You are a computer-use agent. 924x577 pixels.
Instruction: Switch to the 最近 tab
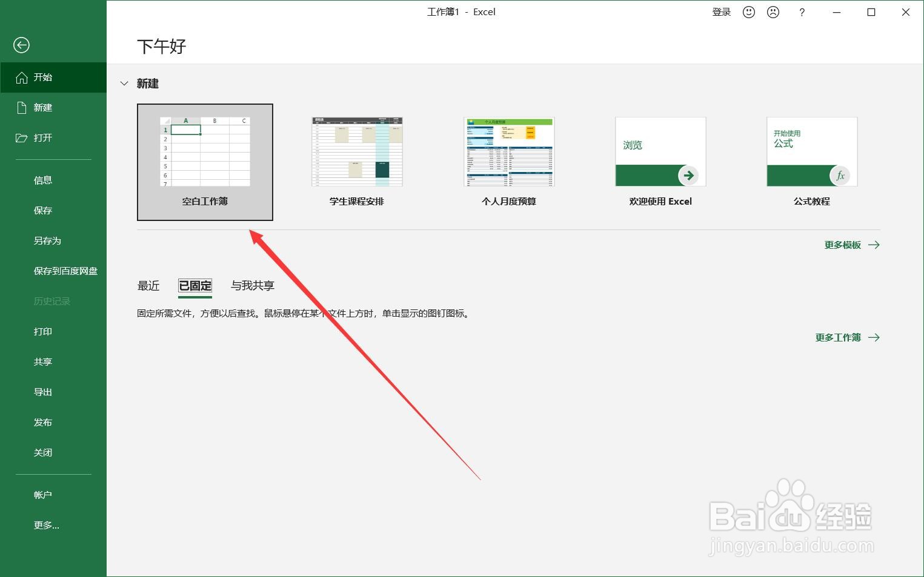[x=148, y=286]
